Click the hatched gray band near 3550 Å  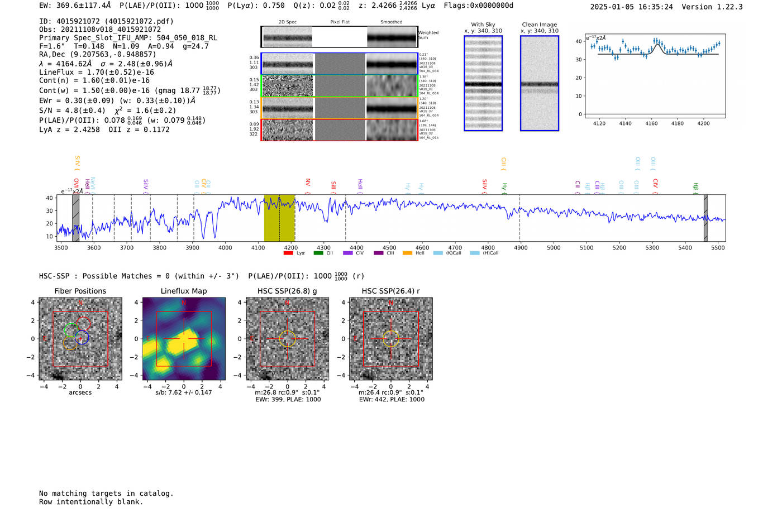tap(75, 218)
